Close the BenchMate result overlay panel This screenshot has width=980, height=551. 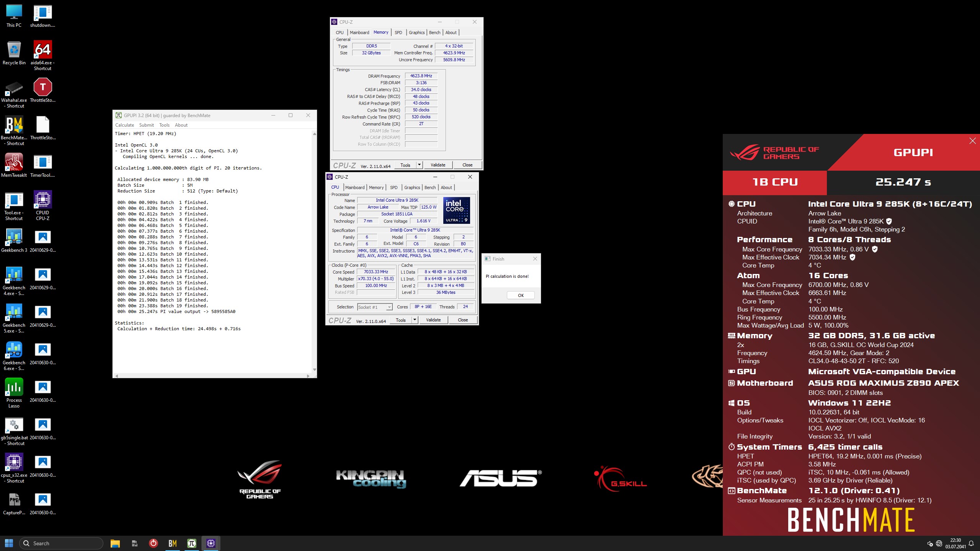pyautogui.click(x=972, y=141)
